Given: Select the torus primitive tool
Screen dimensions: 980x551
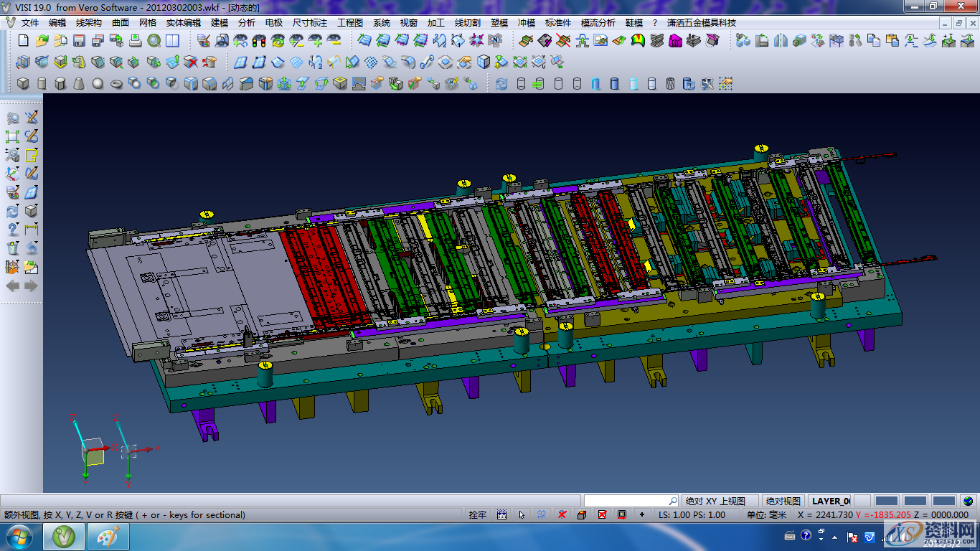Looking at the screenshot, I should pos(116,84).
